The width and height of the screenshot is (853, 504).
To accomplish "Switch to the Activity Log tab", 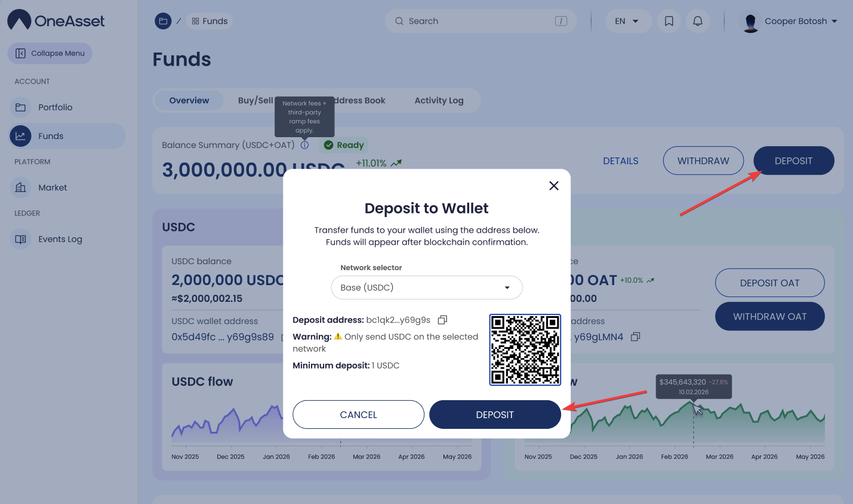I will [439, 100].
